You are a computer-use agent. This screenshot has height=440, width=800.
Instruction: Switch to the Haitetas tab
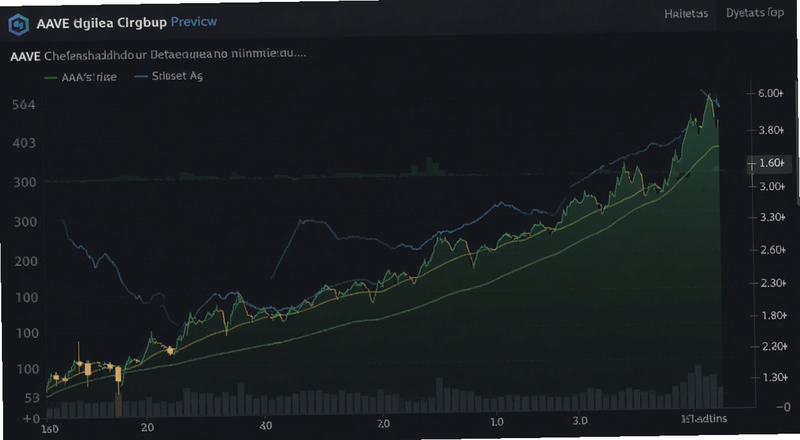coord(686,14)
